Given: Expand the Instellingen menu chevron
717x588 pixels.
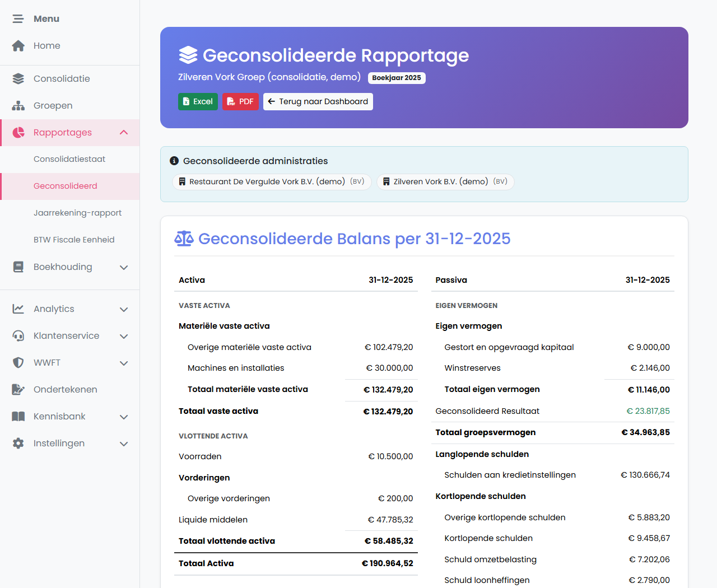Looking at the screenshot, I should pos(124,444).
